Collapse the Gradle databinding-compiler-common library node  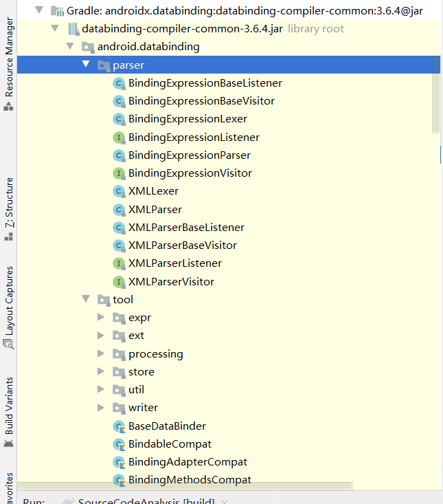click(39, 10)
